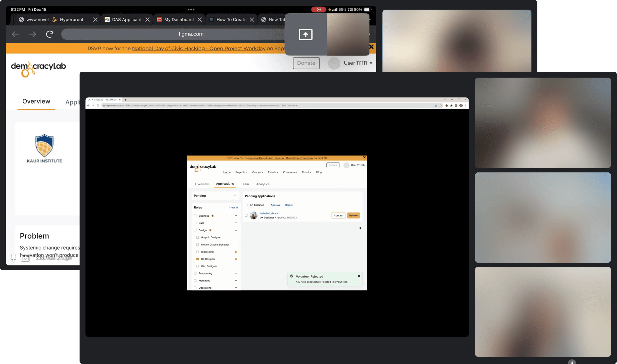
Task: Open the Chrome extensions puzzle icon
Action: point(451,105)
